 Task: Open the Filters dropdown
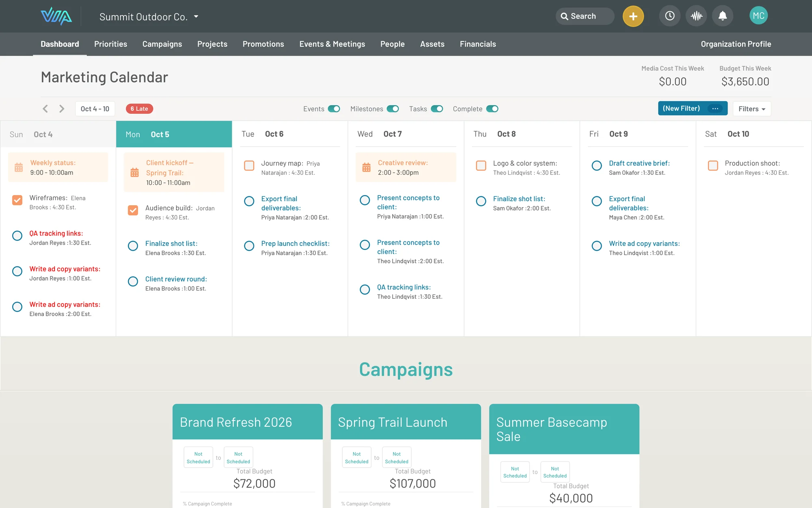(752, 109)
